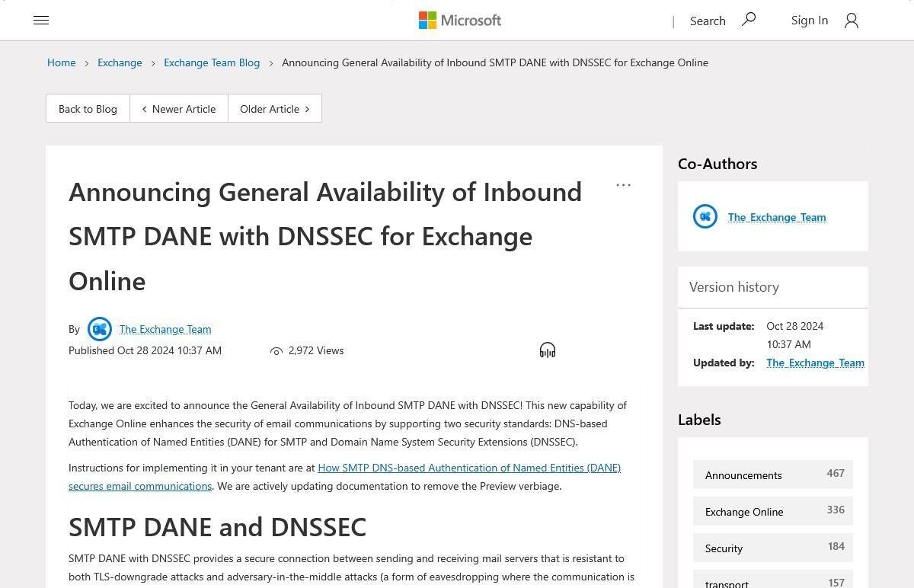Image resolution: width=914 pixels, height=588 pixels.
Task: Click the search magnifier icon
Action: pos(749,20)
